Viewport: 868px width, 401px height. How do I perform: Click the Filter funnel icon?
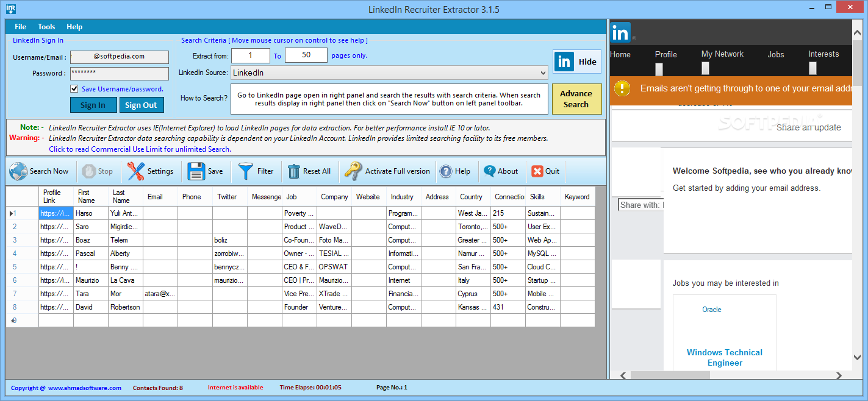pos(246,171)
